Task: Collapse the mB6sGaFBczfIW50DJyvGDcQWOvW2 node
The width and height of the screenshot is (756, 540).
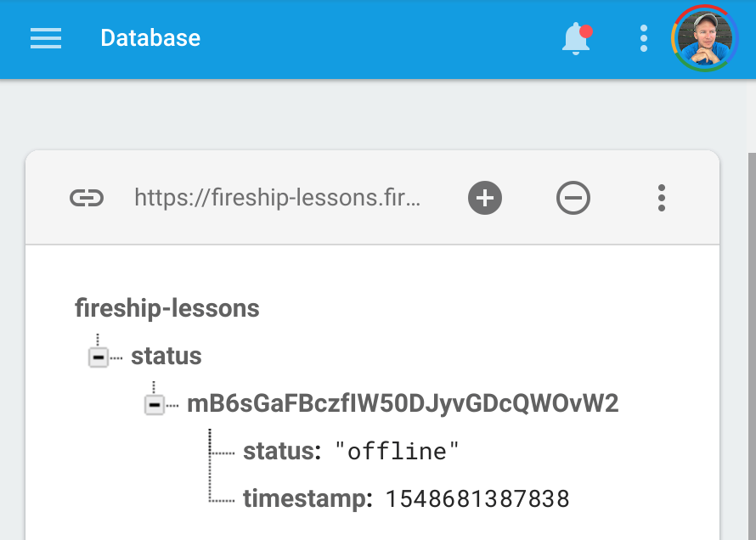Action: pos(154,404)
